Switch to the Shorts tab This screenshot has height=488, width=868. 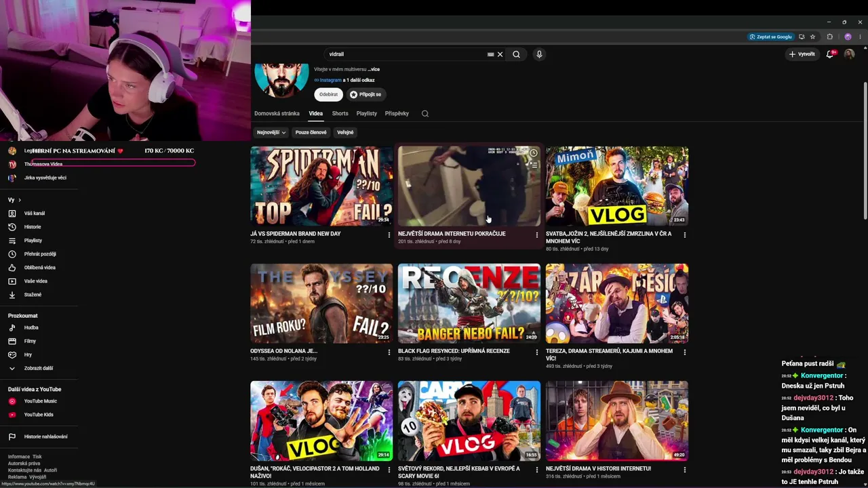pos(340,114)
